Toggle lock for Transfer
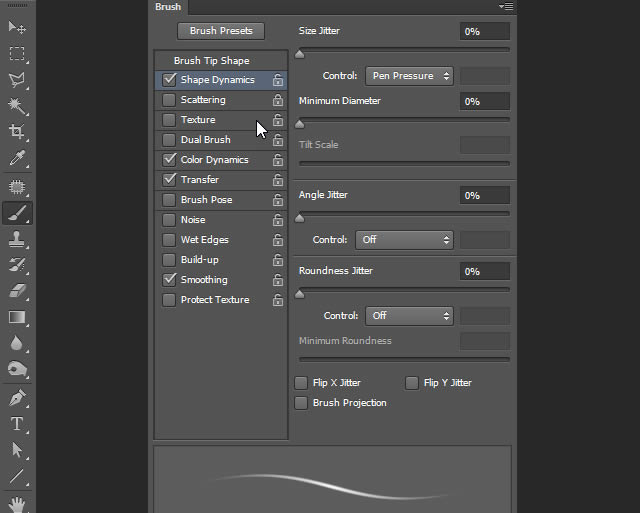 tap(278, 180)
